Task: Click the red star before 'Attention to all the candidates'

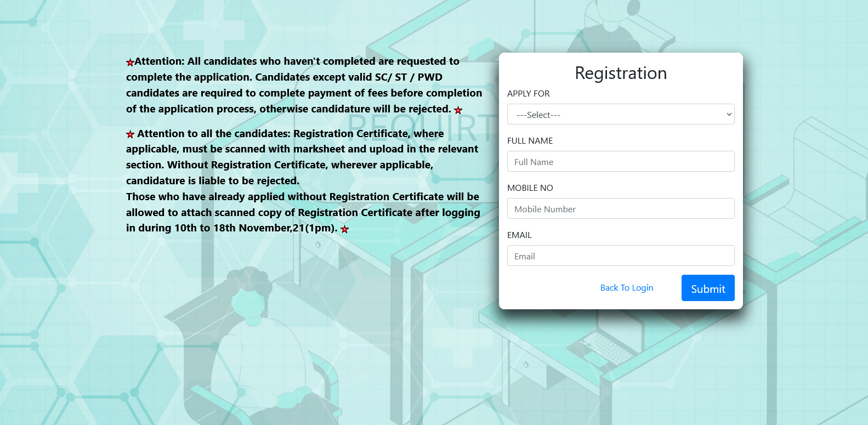Action: (130, 134)
